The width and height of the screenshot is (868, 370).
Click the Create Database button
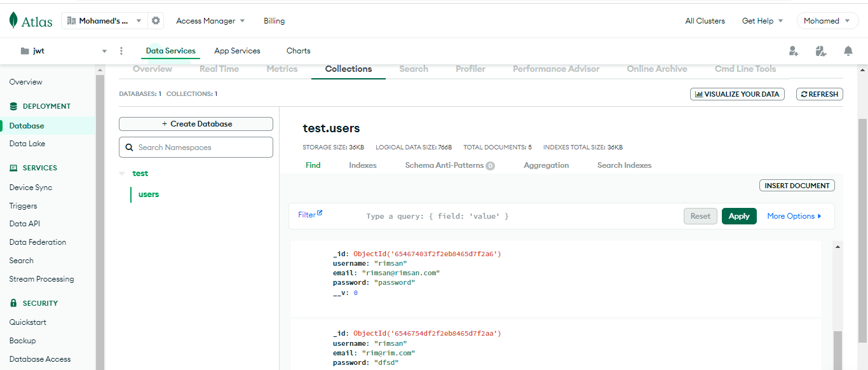coord(196,124)
